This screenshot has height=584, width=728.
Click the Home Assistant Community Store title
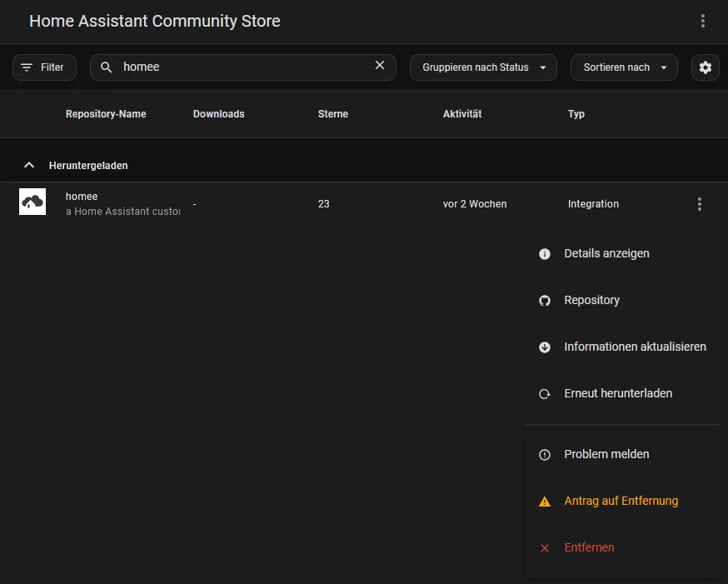click(x=155, y=21)
